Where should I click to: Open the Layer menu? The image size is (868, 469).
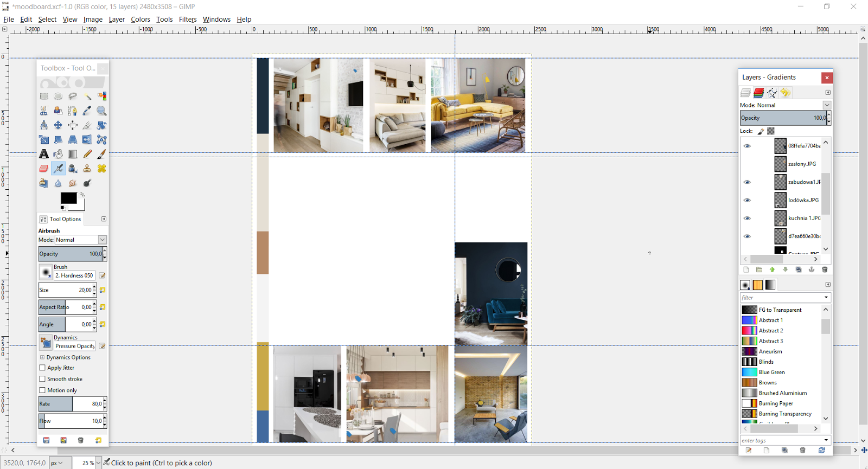117,19
